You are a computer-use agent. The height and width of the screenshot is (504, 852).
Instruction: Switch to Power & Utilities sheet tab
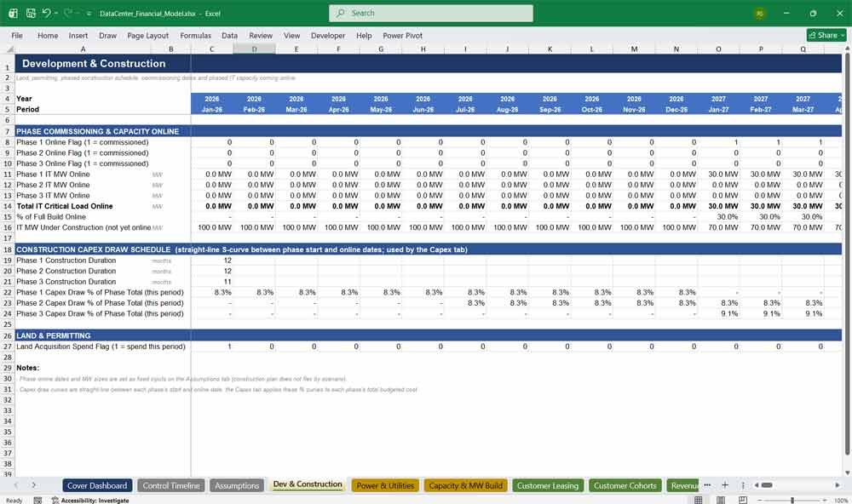[385, 485]
